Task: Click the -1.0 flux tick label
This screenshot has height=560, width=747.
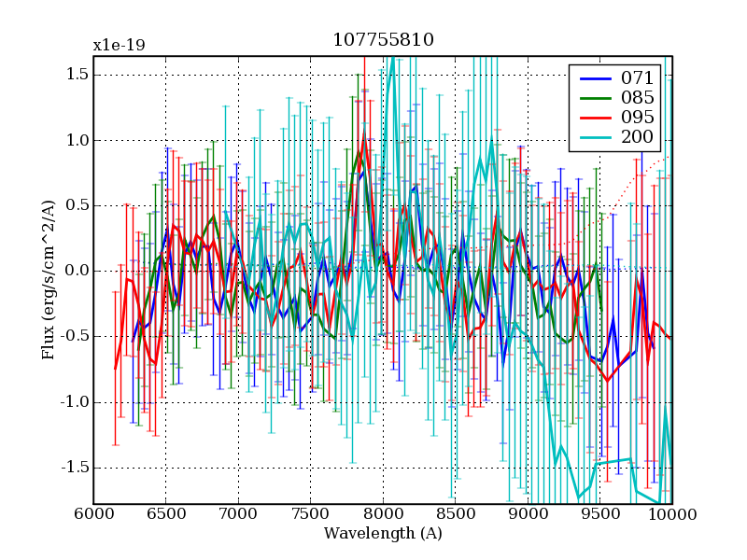Action: [x=71, y=402]
